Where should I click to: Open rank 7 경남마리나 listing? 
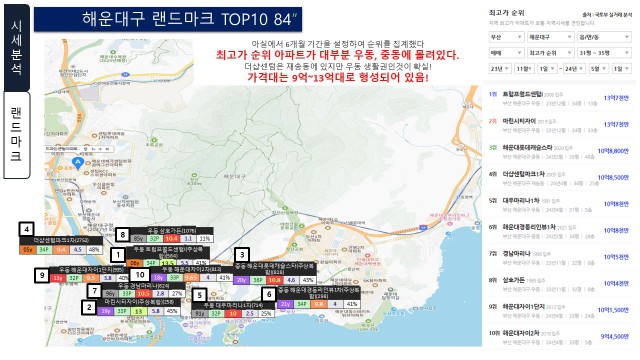tap(559, 258)
